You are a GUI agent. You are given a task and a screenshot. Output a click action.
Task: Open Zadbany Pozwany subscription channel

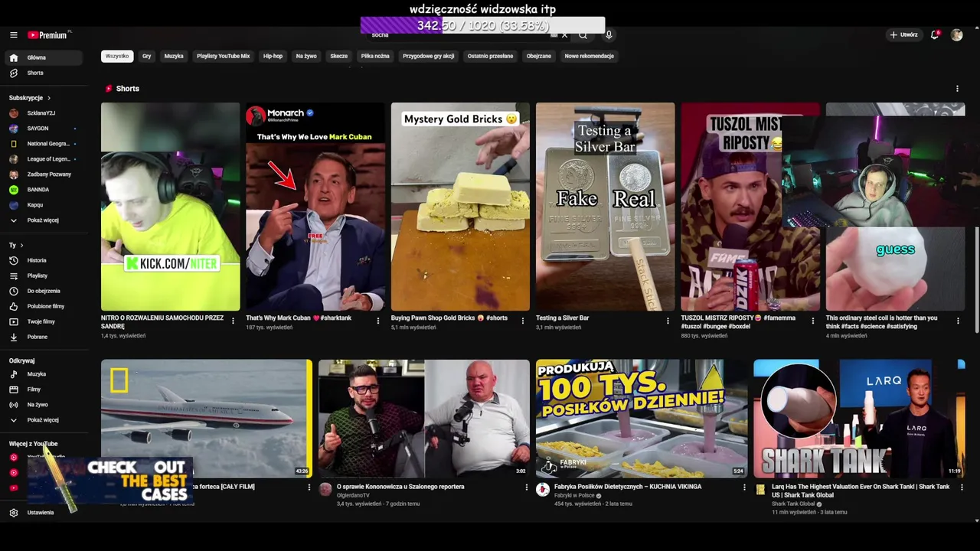(x=44, y=174)
